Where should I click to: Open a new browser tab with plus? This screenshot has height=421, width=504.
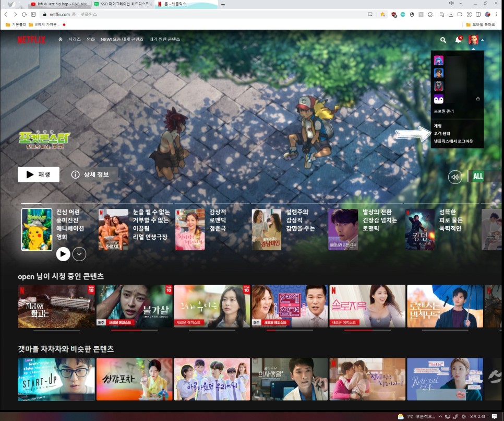223,4
